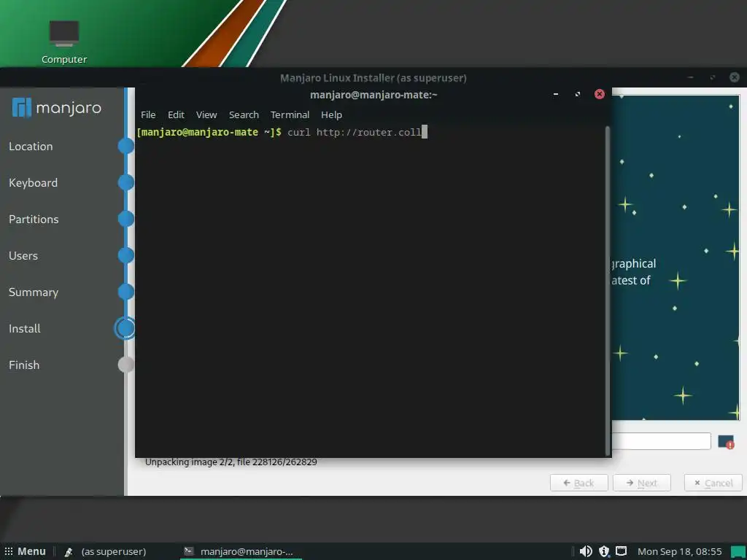
Task: Close the Manjaro Linux Installer window
Action: coord(735,77)
